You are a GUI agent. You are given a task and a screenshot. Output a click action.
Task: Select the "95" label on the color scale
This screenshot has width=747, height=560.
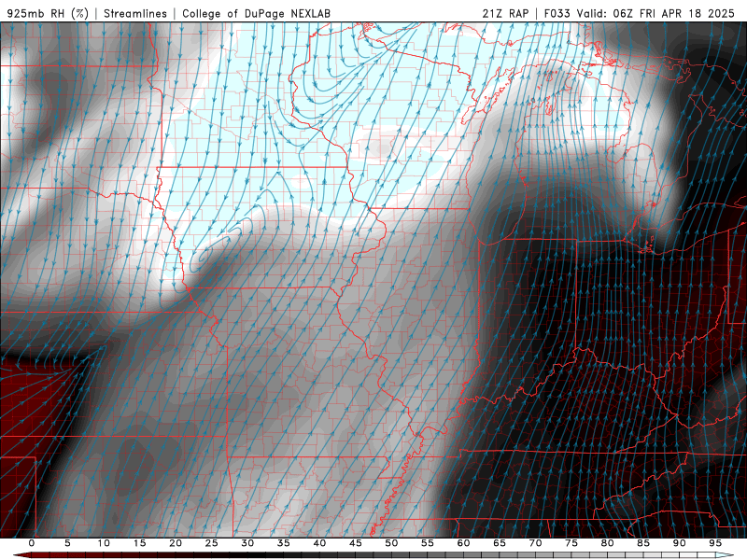coord(715,543)
